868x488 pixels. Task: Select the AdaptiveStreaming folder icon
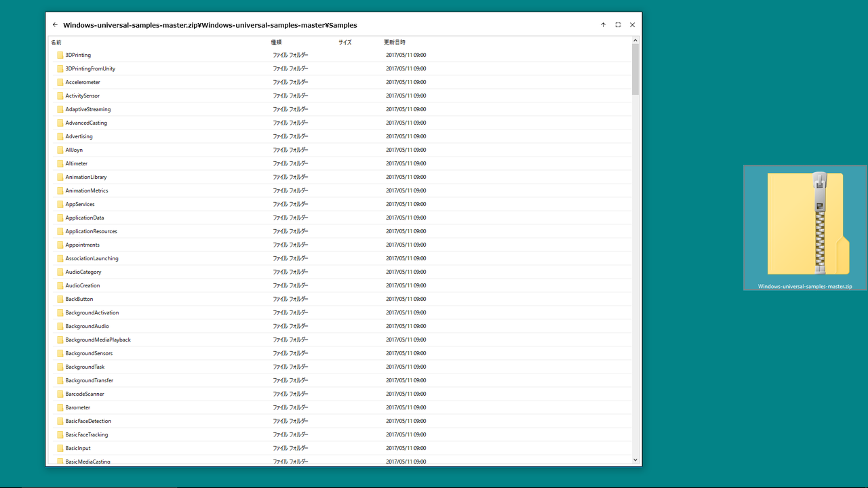pyautogui.click(x=60, y=109)
